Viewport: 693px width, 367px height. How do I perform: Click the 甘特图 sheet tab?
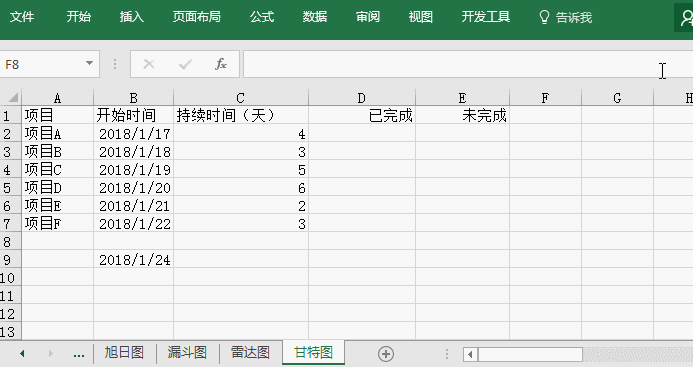313,353
